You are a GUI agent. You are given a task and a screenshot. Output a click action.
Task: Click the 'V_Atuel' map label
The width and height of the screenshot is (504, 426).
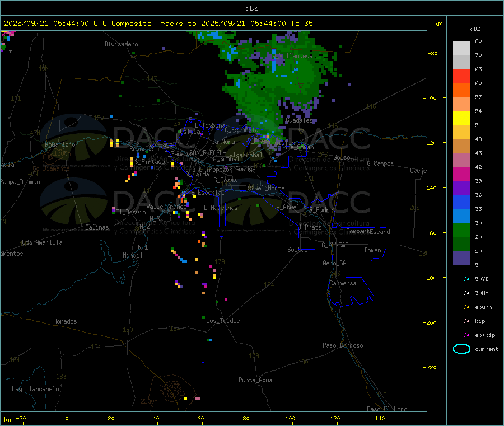(x=288, y=207)
